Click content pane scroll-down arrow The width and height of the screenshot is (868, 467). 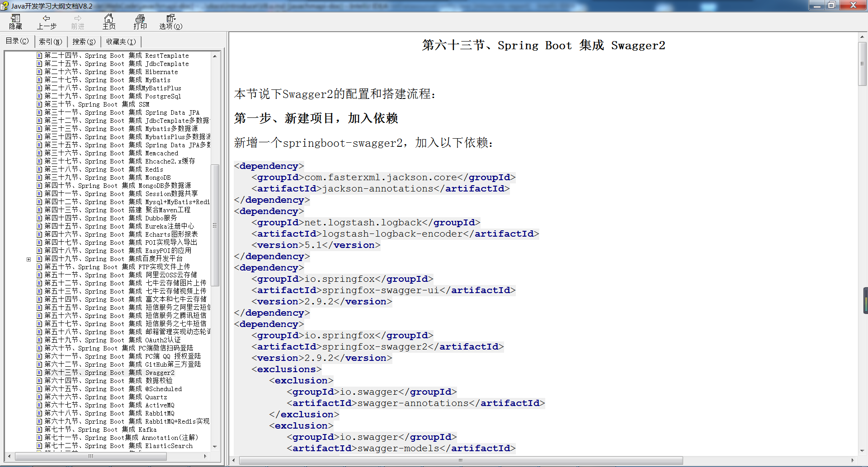click(x=862, y=451)
